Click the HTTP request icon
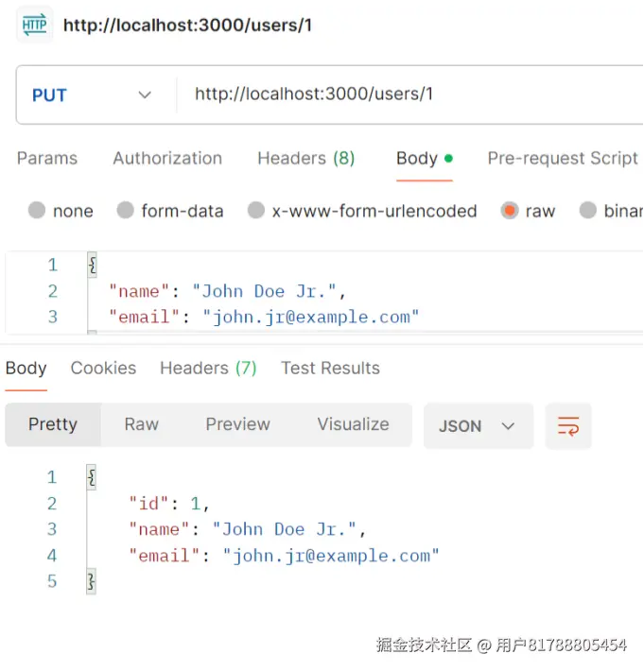The image size is (644, 671). (34, 25)
